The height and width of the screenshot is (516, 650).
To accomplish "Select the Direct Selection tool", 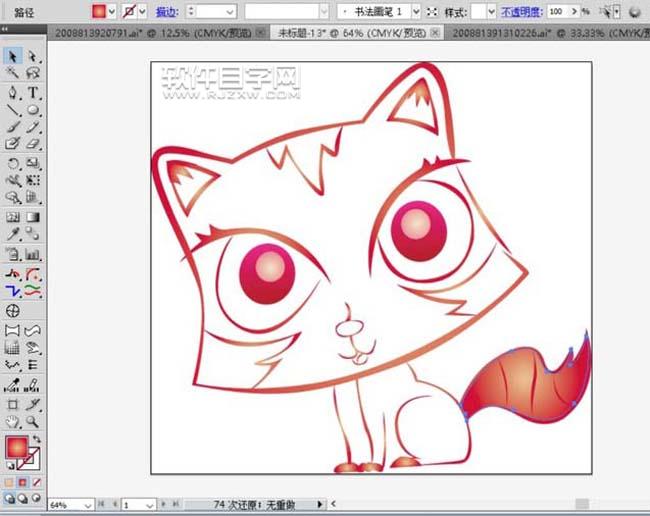I will click(33, 57).
